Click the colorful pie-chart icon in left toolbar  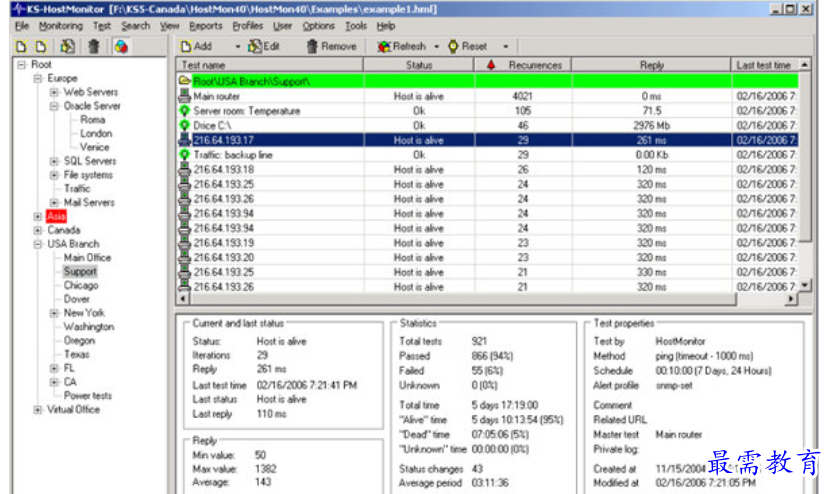click(x=121, y=47)
